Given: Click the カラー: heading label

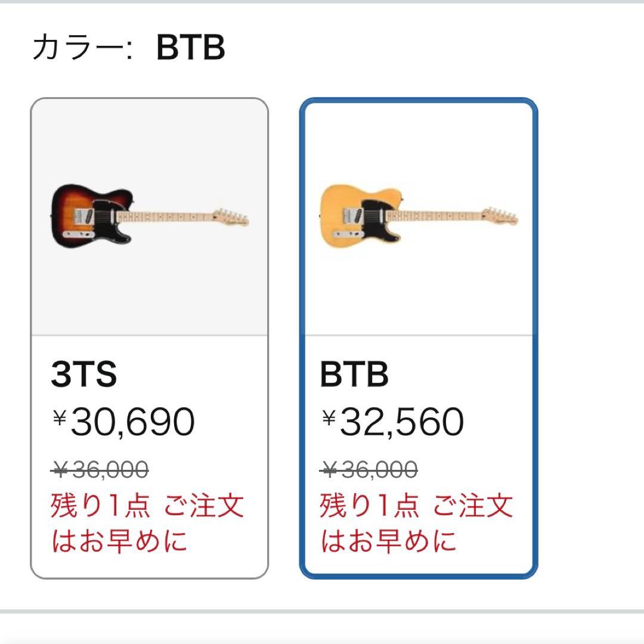Looking at the screenshot, I should (82, 48).
